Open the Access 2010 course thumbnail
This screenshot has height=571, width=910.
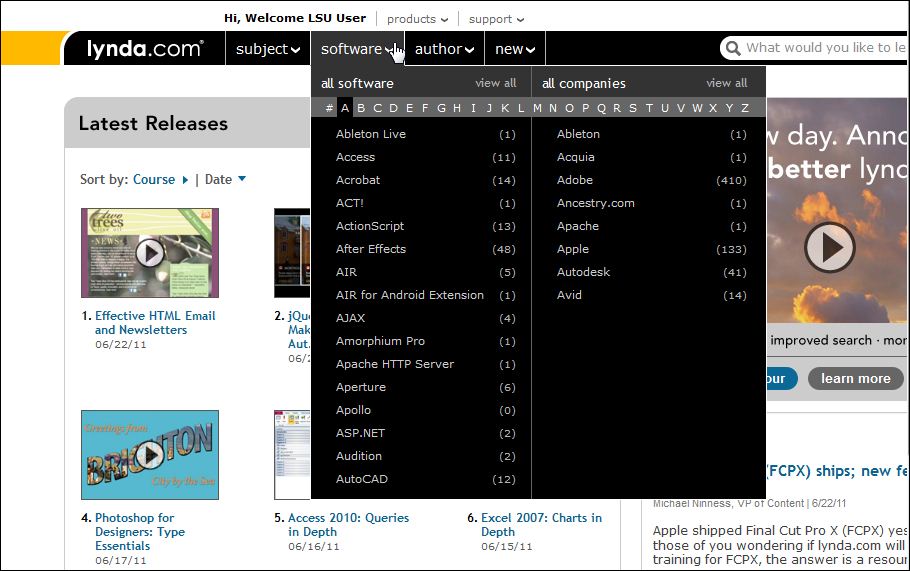point(292,455)
